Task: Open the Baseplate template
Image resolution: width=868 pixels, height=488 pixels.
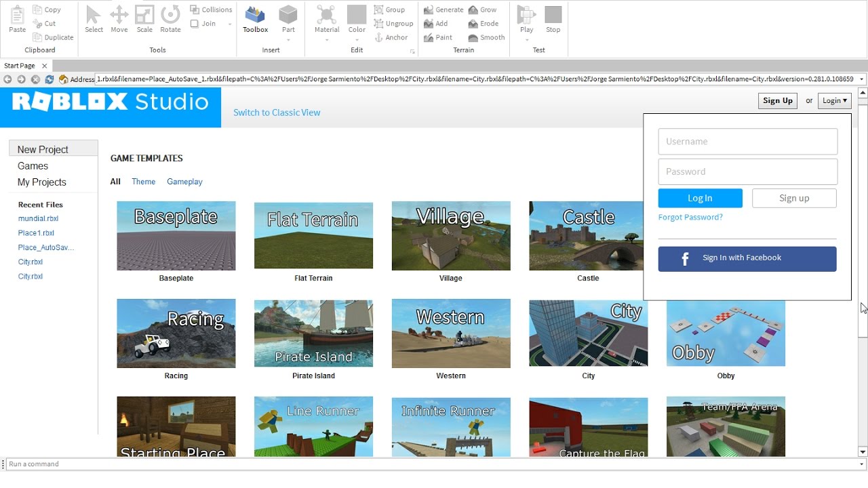Action: point(176,236)
